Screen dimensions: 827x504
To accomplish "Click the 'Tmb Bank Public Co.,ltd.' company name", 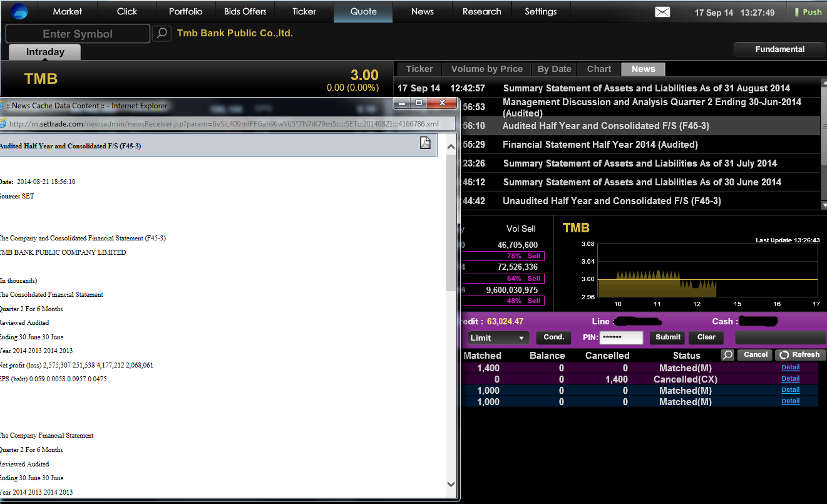I will pyautogui.click(x=235, y=33).
